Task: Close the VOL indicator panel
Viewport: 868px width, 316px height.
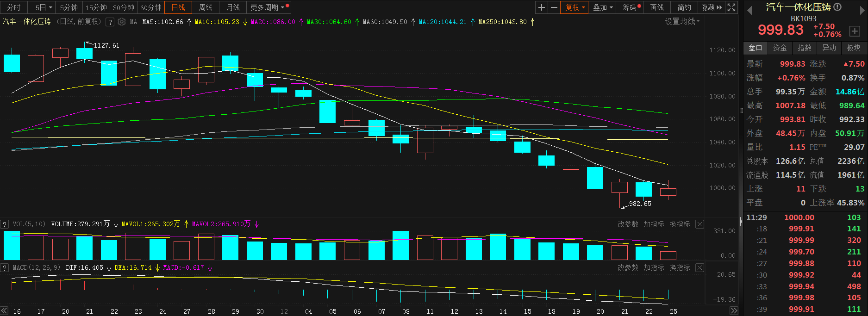Action: (x=700, y=224)
